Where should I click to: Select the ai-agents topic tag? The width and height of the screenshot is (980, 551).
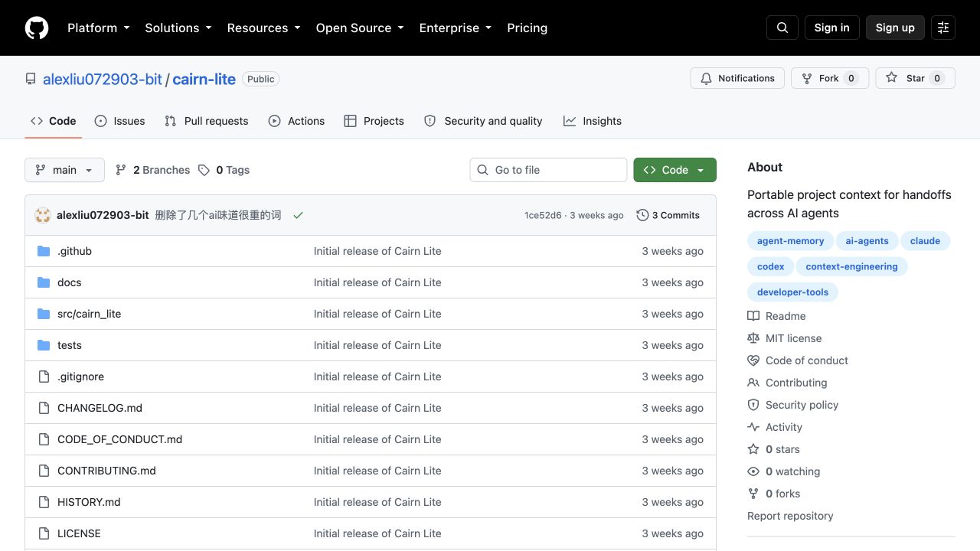(x=867, y=241)
